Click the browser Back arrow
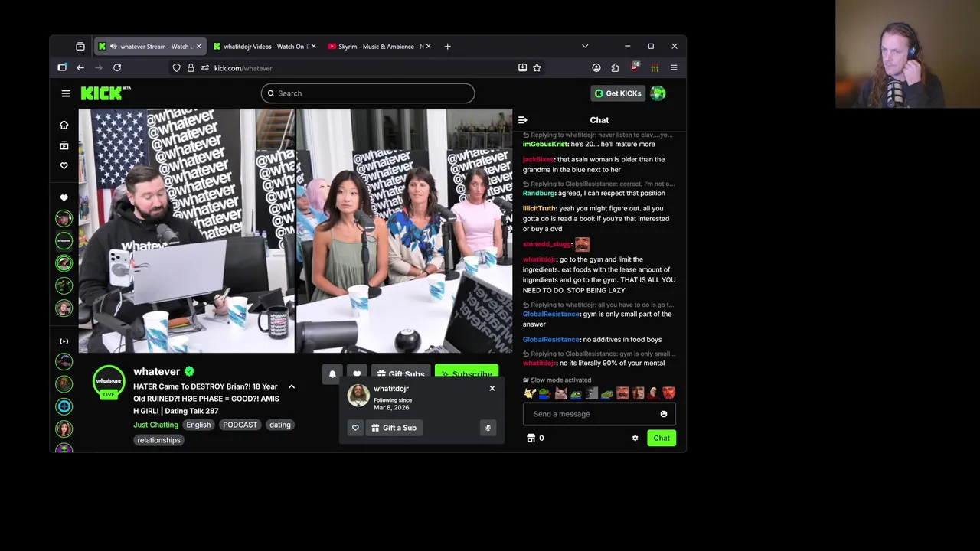 80,68
